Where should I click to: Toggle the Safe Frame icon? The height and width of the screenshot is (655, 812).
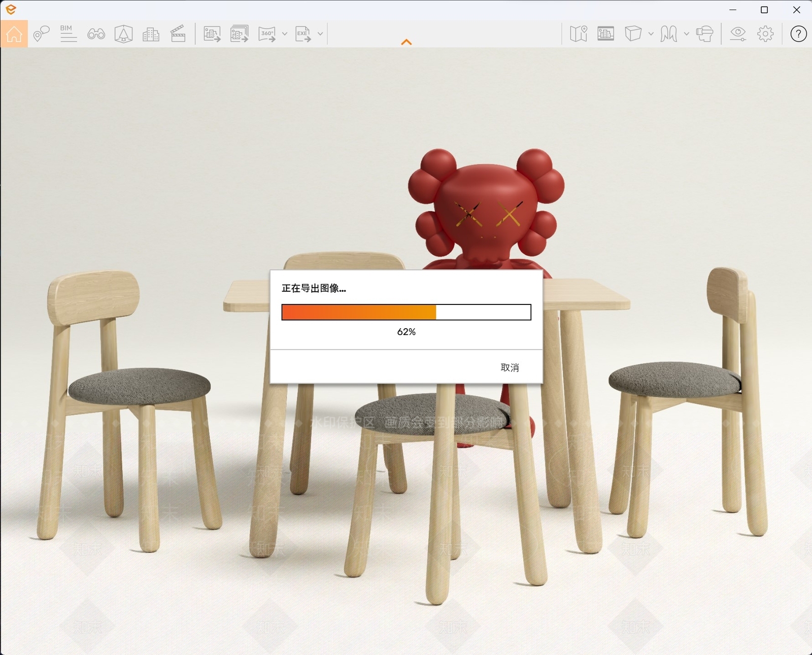606,34
